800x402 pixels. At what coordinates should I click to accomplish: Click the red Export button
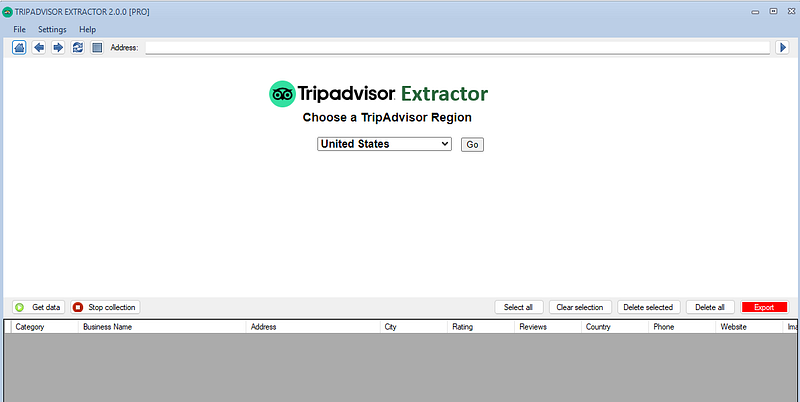tap(764, 307)
